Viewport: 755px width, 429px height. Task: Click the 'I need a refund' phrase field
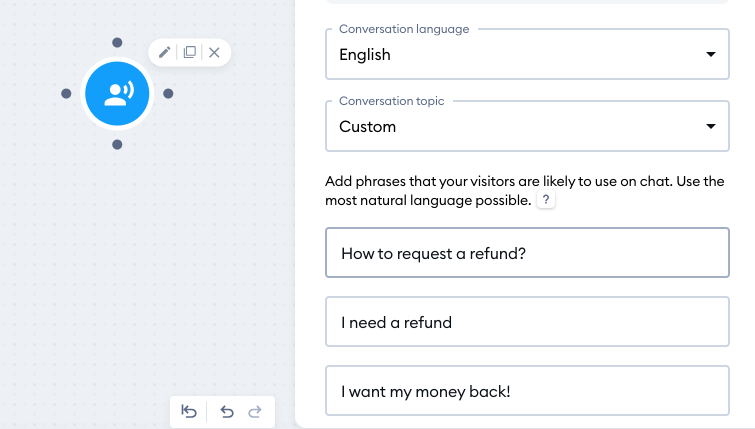pyautogui.click(x=527, y=322)
